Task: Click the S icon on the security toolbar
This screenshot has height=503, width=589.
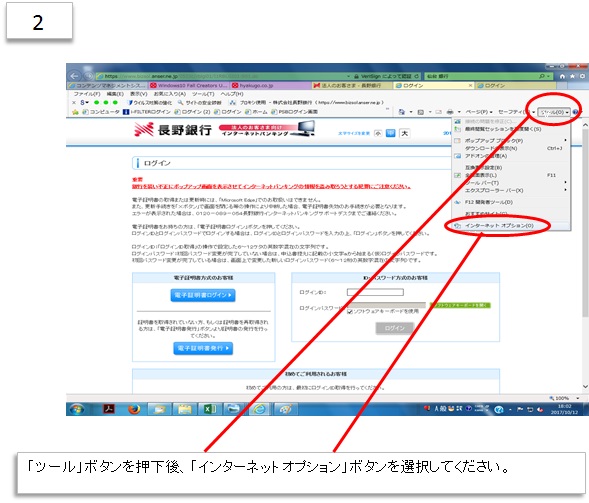Action: (83, 103)
